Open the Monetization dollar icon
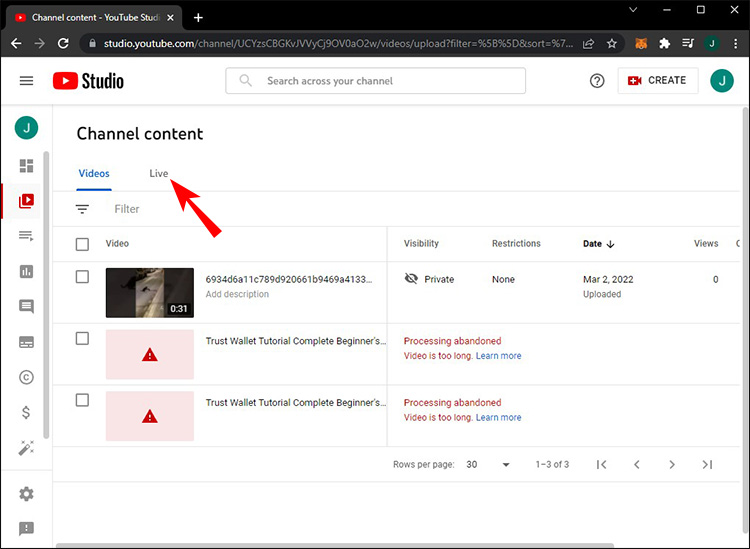Screen dimensions: 750x549 26,412
